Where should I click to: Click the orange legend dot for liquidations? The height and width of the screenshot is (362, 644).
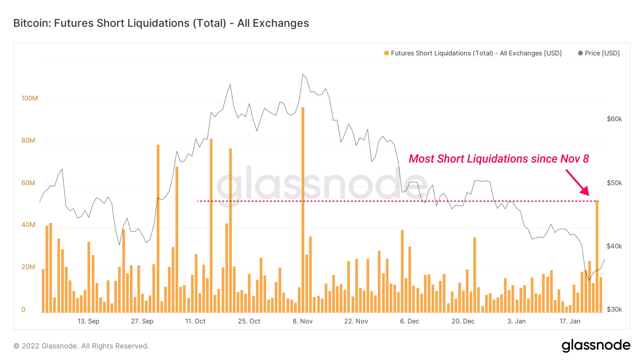tap(386, 53)
